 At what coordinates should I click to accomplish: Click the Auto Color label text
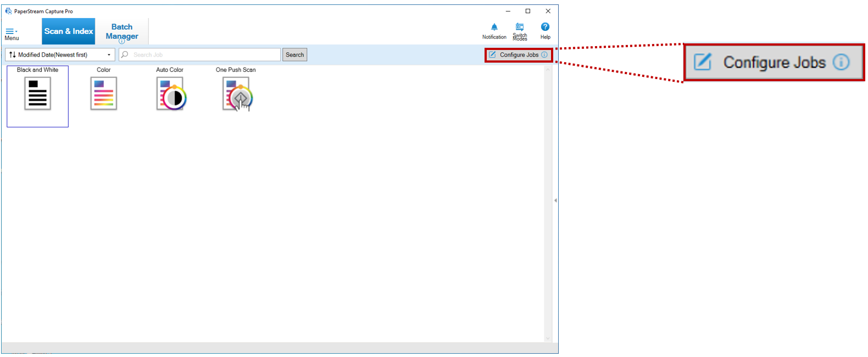click(x=170, y=70)
